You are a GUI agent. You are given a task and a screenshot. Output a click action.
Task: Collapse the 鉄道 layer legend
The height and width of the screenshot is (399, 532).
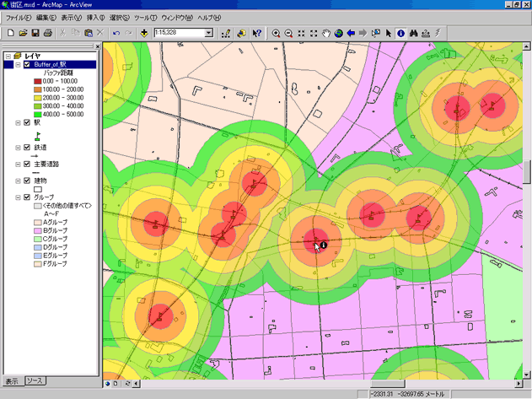(18, 148)
